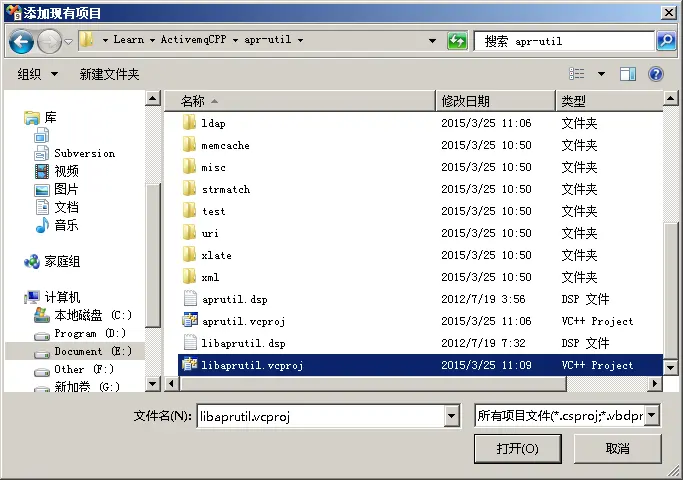Viewport: 683px width, 480px height.
Task: Refresh the folder with green arrows icon
Action: tap(457, 41)
